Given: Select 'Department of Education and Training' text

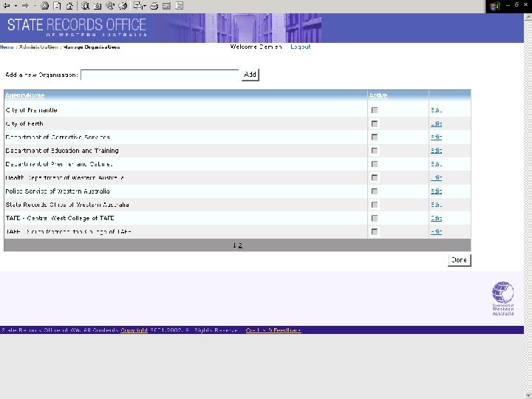Looking at the screenshot, I should pos(62,151).
